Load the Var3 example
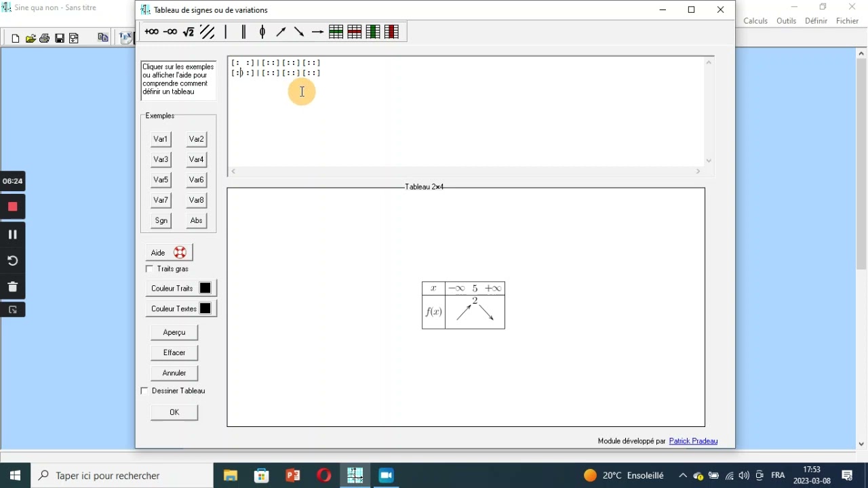The height and width of the screenshot is (488, 868). click(161, 159)
